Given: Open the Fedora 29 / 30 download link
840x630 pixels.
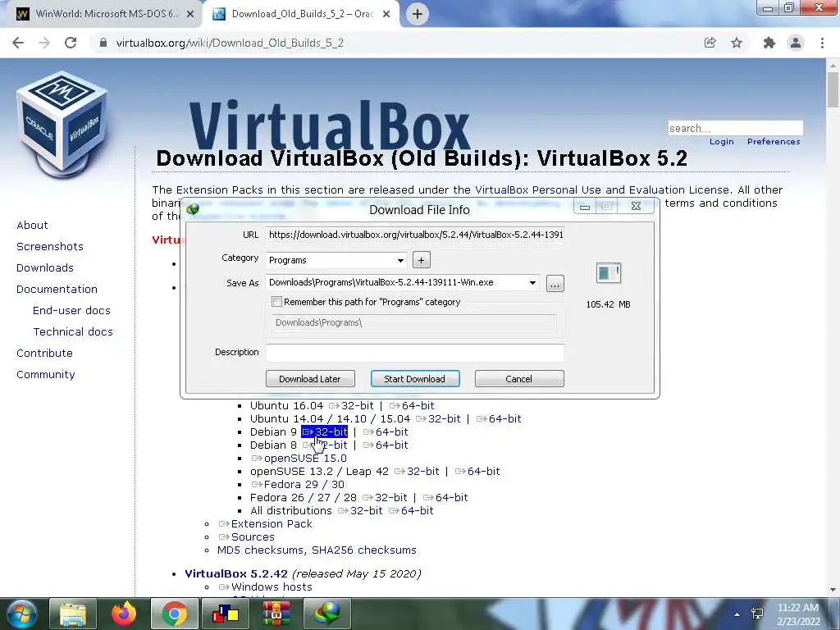Looking at the screenshot, I should (298, 485).
